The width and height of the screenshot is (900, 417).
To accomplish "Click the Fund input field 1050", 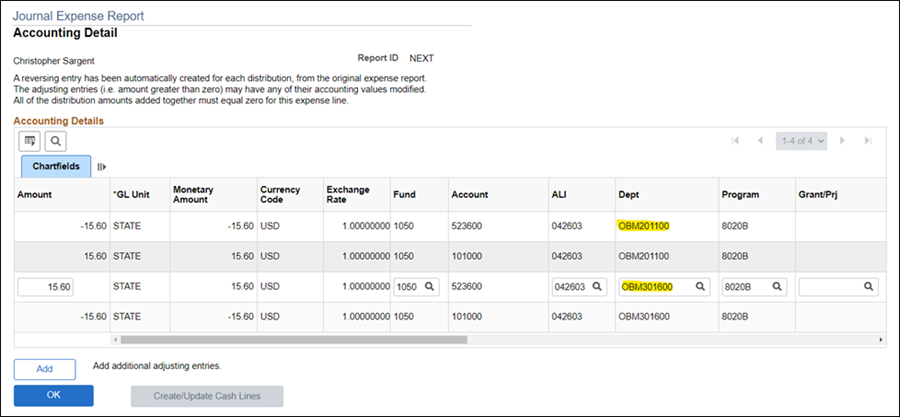I will click(x=417, y=287).
